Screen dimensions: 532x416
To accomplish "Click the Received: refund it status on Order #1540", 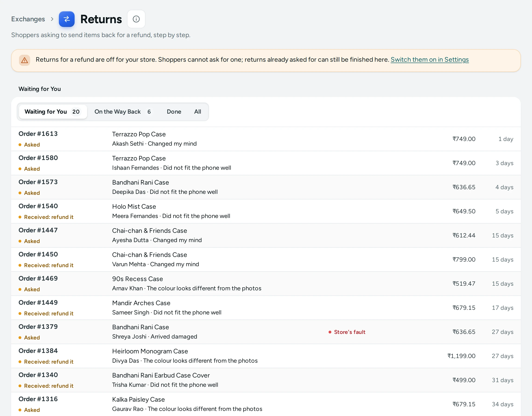I will [x=46, y=217].
